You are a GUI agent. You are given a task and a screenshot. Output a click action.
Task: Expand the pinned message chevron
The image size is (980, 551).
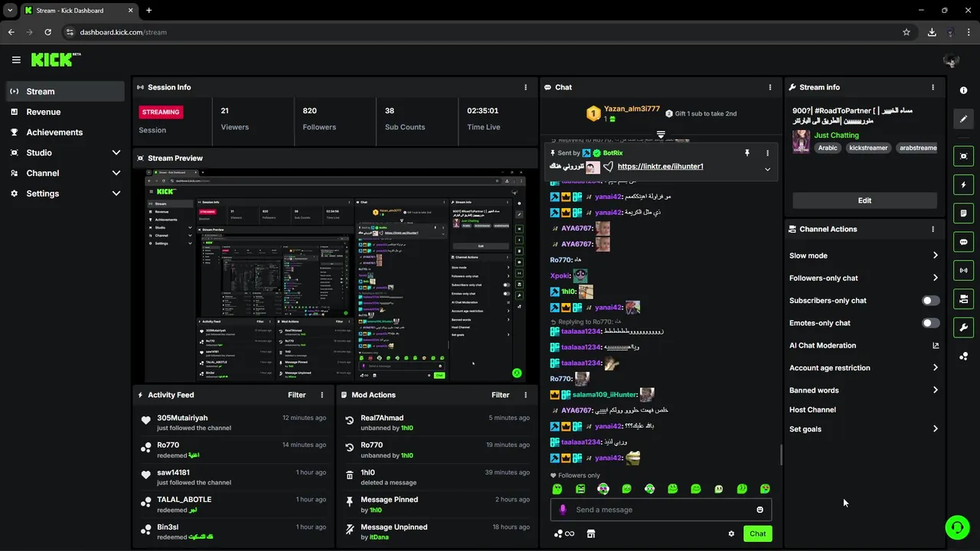pyautogui.click(x=767, y=170)
